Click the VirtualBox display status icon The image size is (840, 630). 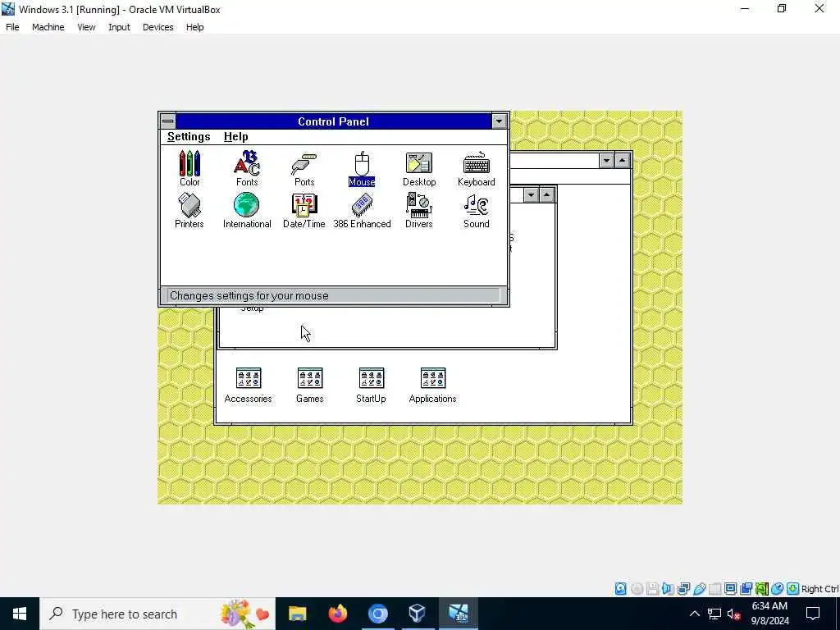[x=730, y=589]
